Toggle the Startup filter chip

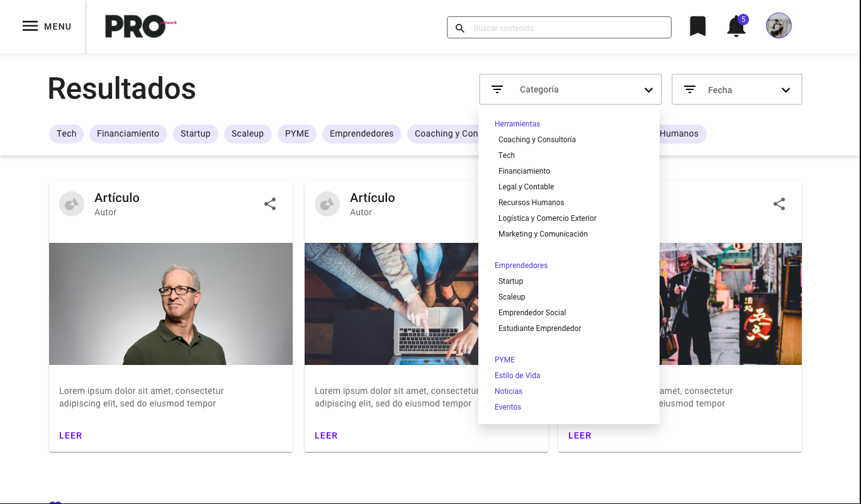(195, 134)
